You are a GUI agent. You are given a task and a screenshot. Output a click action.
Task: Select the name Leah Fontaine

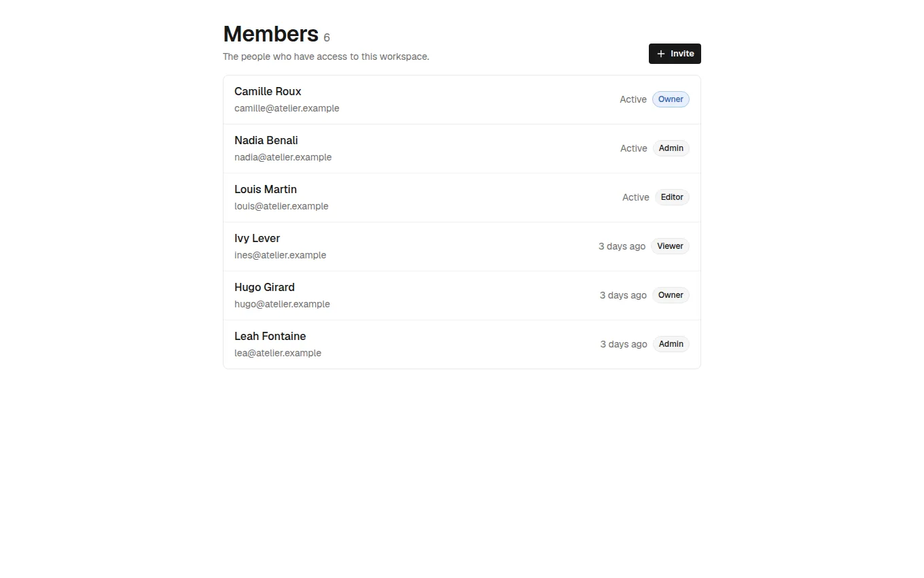[x=270, y=336]
